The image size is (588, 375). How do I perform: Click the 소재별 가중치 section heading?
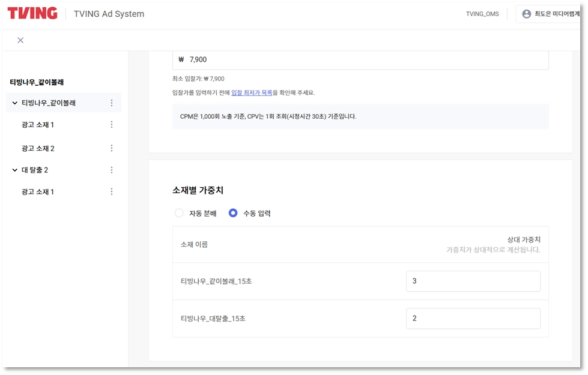[x=198, y=190]
